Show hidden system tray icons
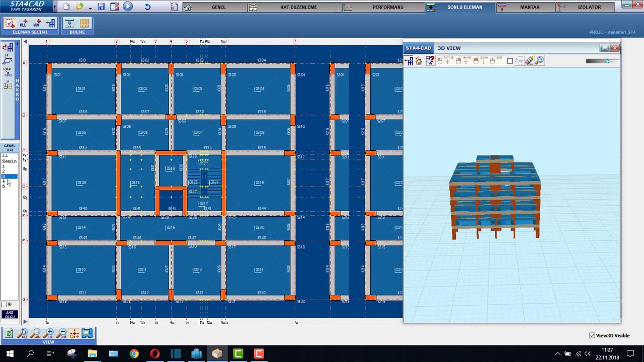This screenshot has height=362, width=644. (557, 354)
